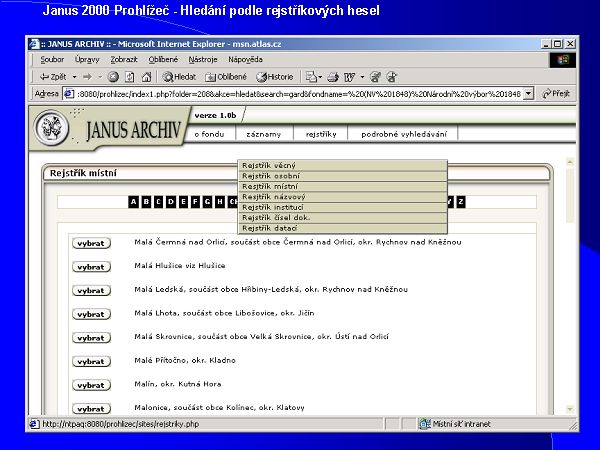Viewport: 600px width, 450px height.
Task: Open the address bar dropdown arrow
Action: point(528,93)
